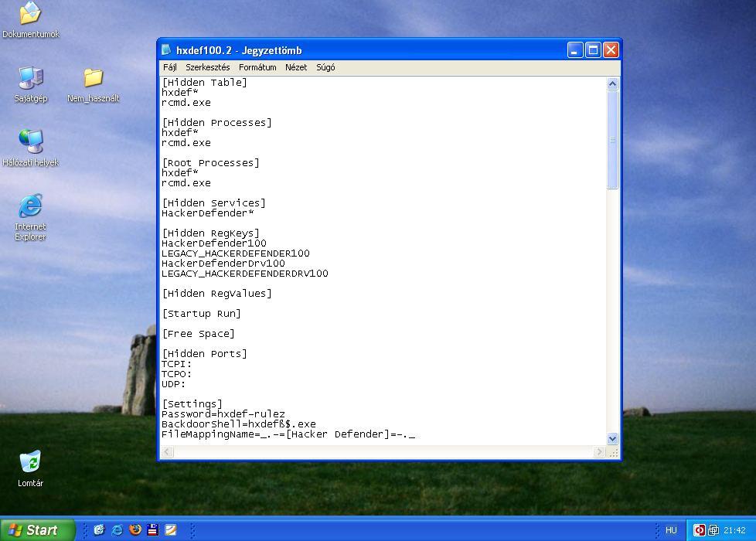The height and width of the screenshot is (541, 756).
Task: Click the [Hidden RegValues] line
Action: click(x=217, y=294)
